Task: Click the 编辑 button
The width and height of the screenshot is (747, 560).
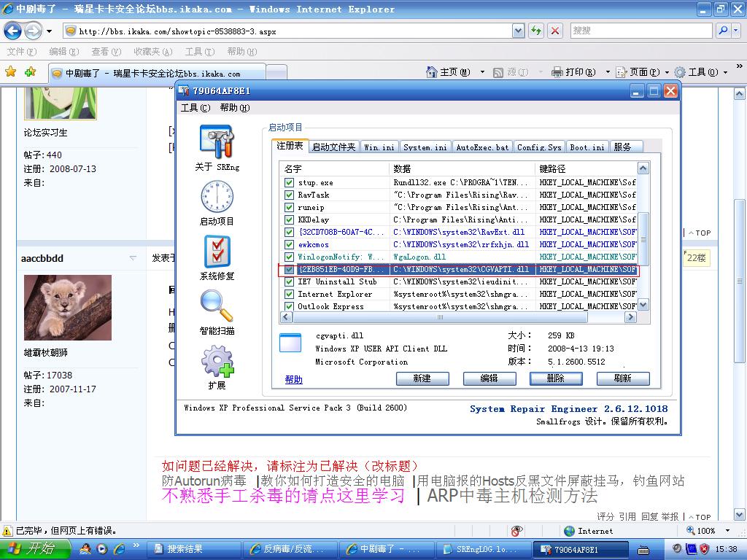Action: 489,378
